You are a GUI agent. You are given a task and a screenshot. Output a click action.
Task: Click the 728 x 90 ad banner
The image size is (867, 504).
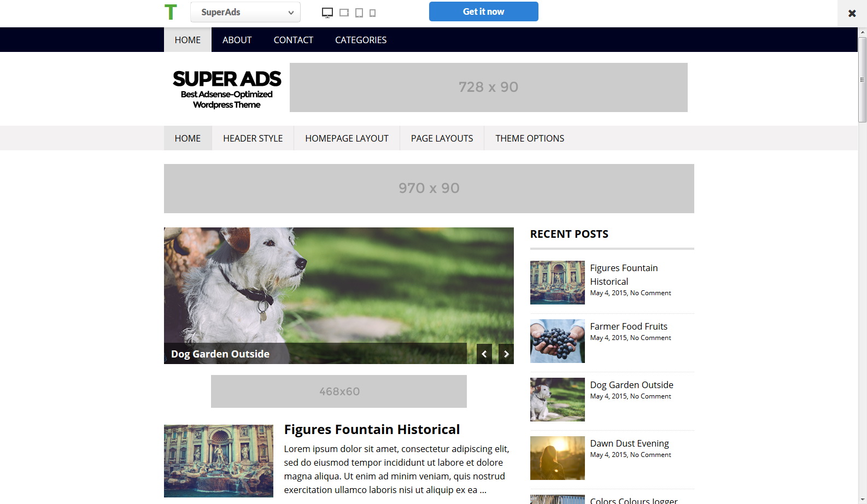click(489, 87)
